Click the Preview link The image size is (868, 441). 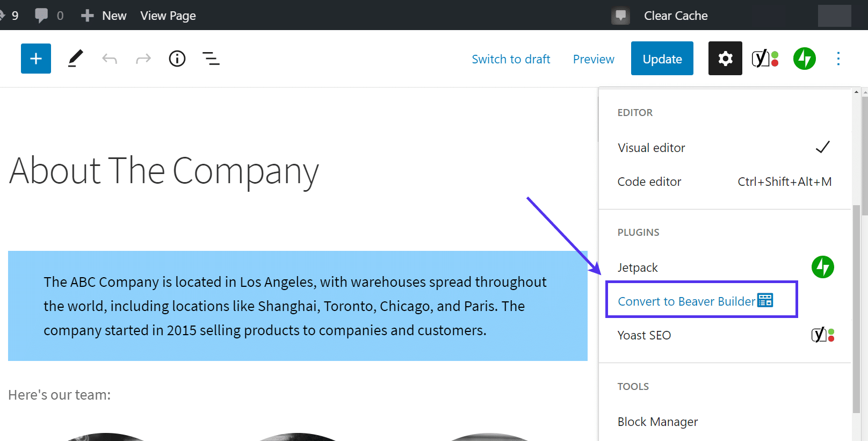click(x=594, y=59)
